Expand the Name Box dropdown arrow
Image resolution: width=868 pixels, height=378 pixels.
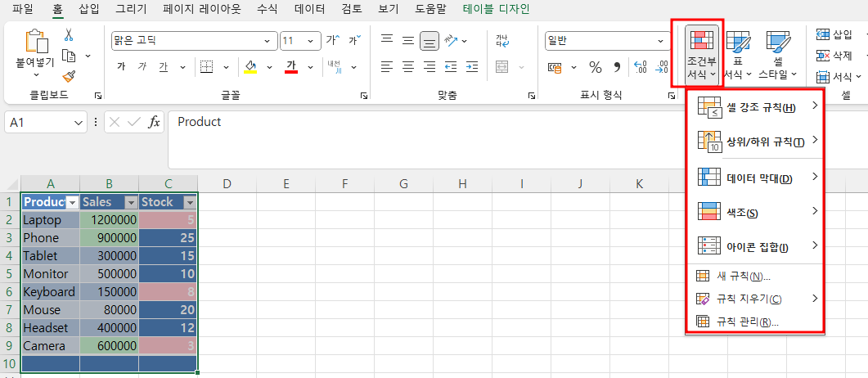77,122
